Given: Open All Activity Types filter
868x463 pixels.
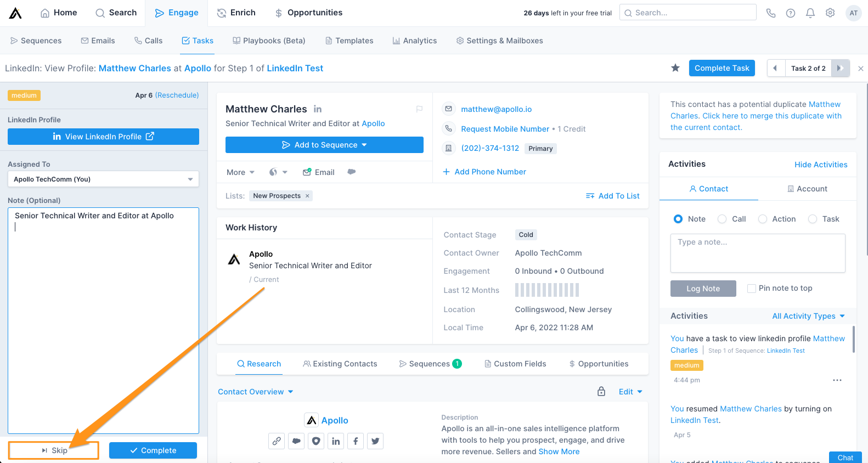Looking at the screenshot, I should tap(809, 316).
